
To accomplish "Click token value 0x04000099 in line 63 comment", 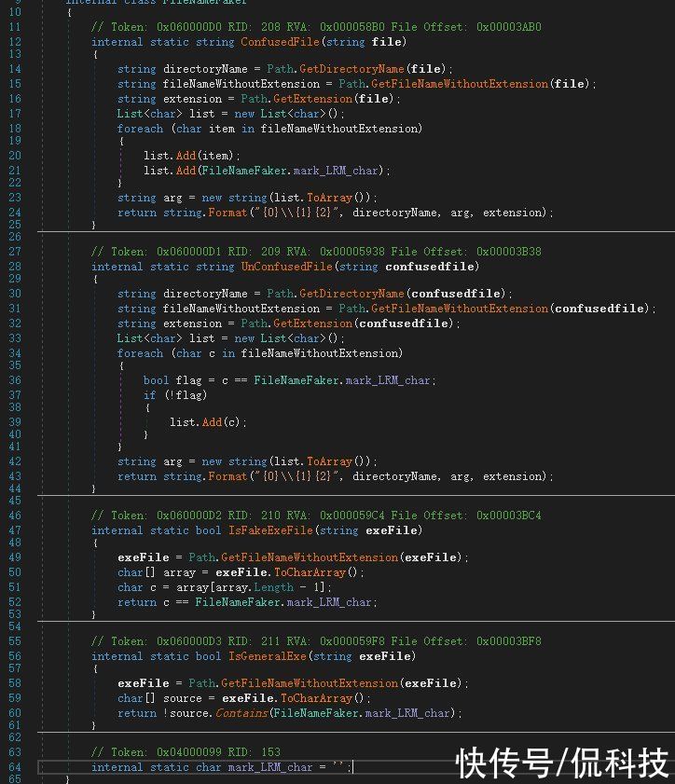I will [189, 752].
